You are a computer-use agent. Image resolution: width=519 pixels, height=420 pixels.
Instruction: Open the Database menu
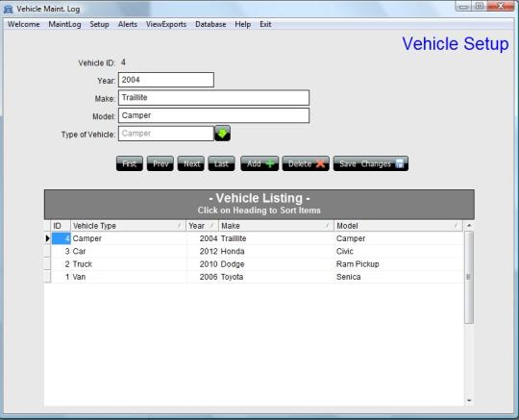(210, 24)
